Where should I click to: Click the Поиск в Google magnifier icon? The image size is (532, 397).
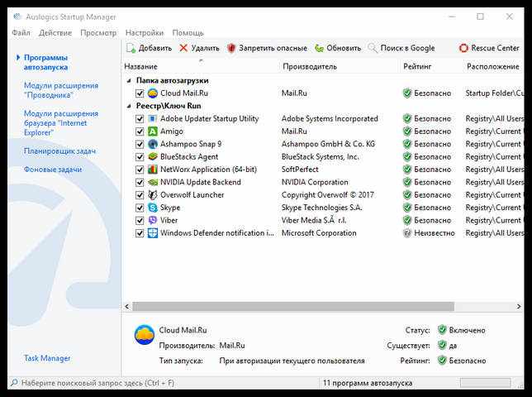tap(373, 48)
